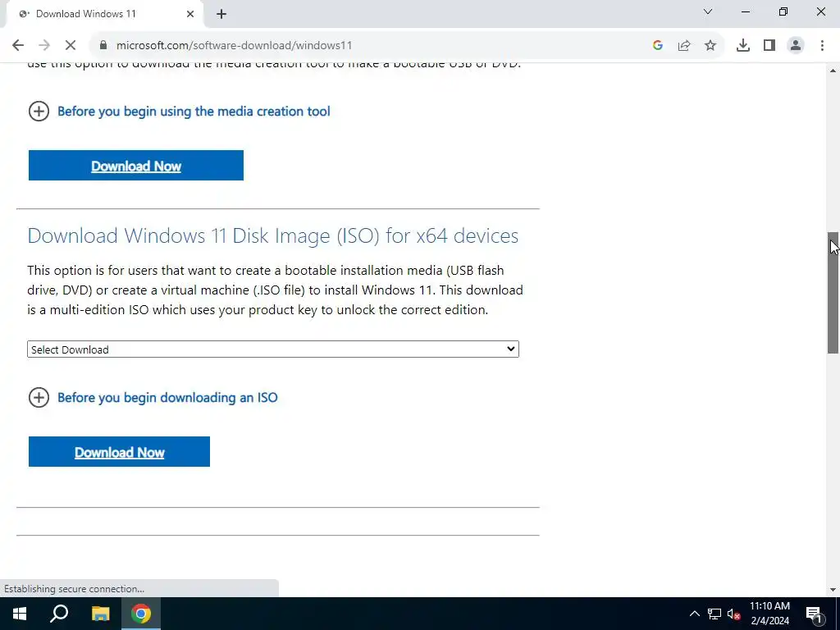Click the Disk Image (ISO) heading

pyautogui.click(x=272, y=235)
